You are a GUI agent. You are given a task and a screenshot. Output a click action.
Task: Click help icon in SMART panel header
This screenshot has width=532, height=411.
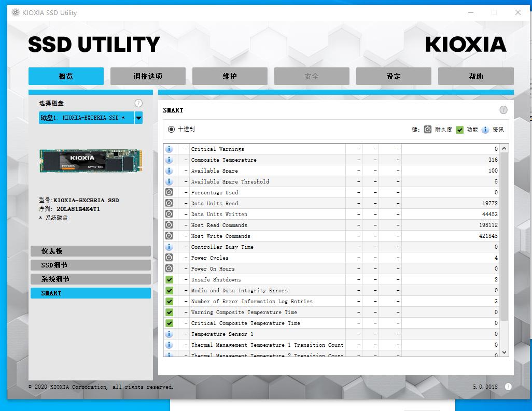click(503, 110)
